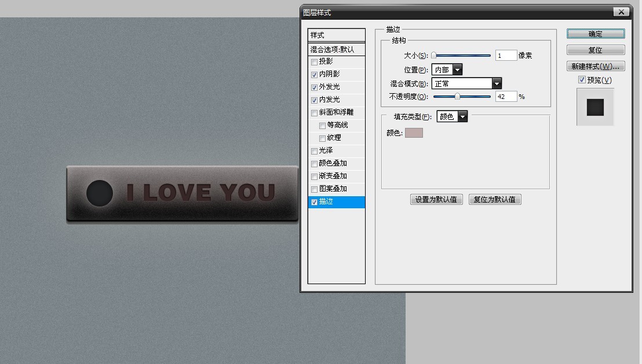Screen dimensions: 642x364
Task: Close the 图层样式 dialog window
Action: (x=621, y=12)
